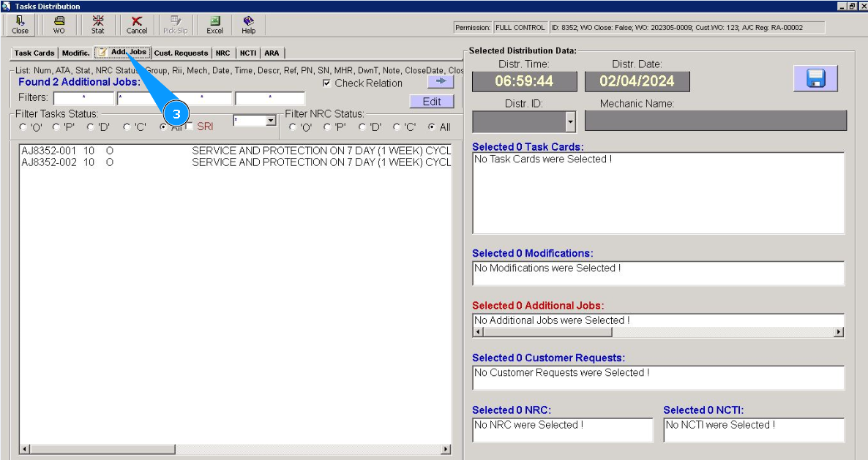Viewport: 868px width, 460px height.
Task: Switch to the Add. Jobs tab
Action: pos(122,53)
